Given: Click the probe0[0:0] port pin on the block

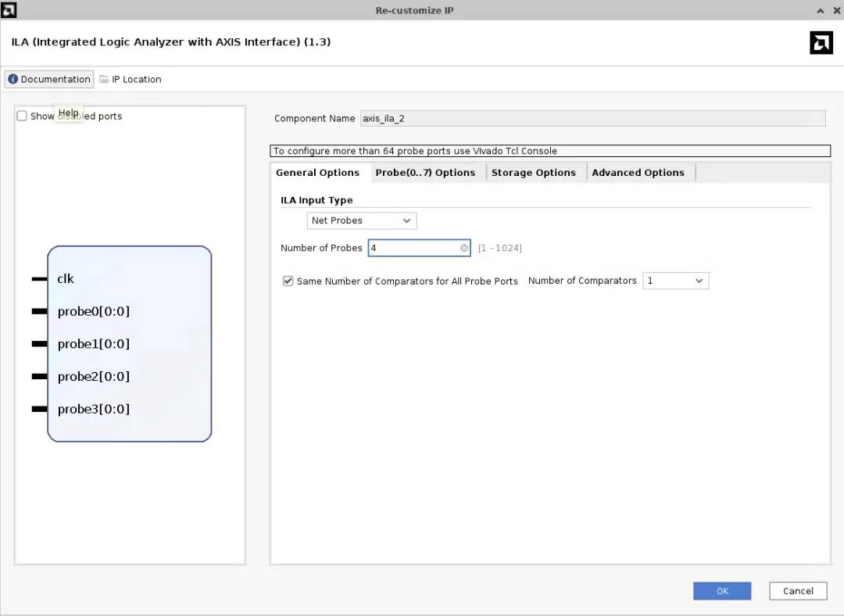Looking at the screenshot, I should tap(39, 311).
